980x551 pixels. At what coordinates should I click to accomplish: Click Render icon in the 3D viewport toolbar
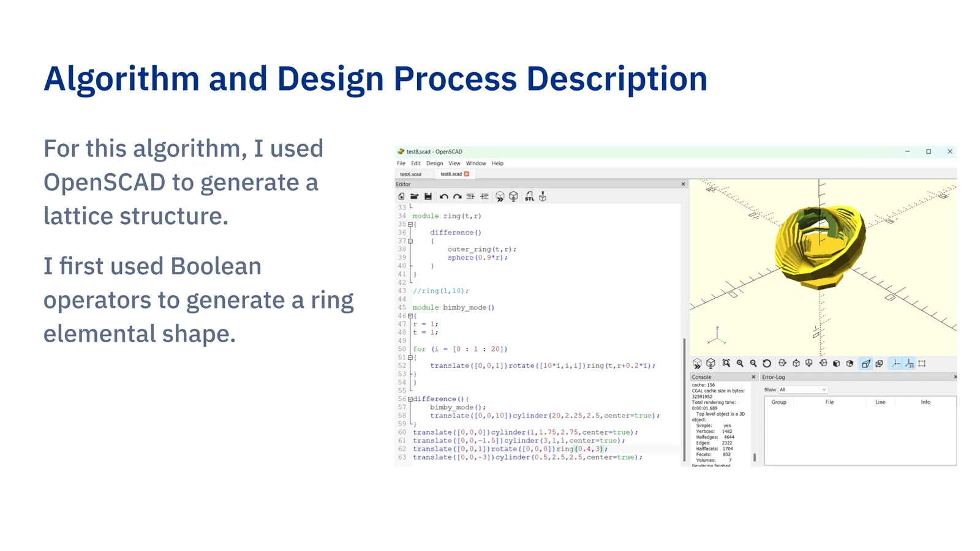(x=710, y=364)
